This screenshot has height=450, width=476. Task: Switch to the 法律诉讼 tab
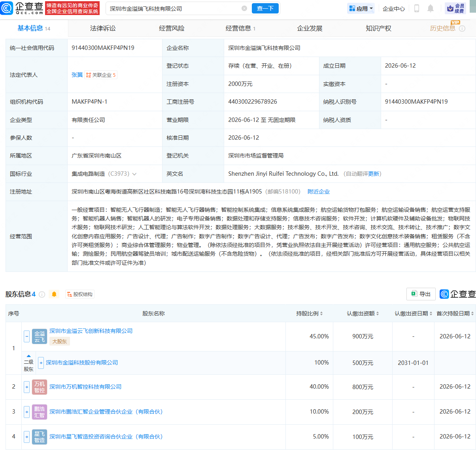tap(103, 28)
